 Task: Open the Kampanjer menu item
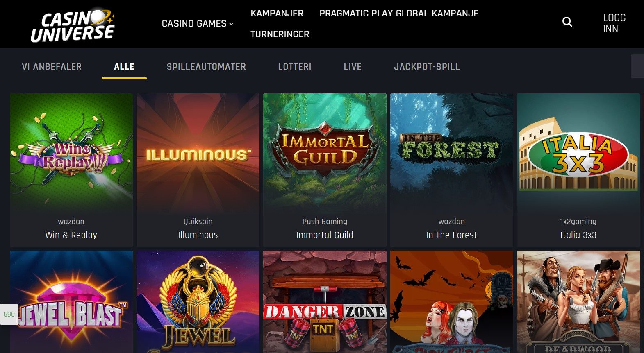(277, 13)
